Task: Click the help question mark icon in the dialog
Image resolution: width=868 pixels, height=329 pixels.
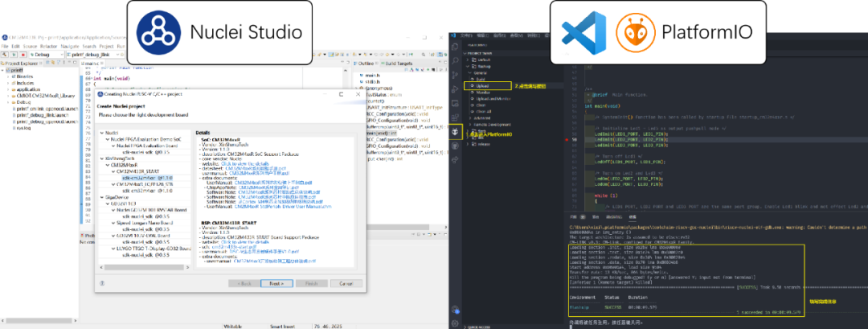Action: [x=102, y=284]
